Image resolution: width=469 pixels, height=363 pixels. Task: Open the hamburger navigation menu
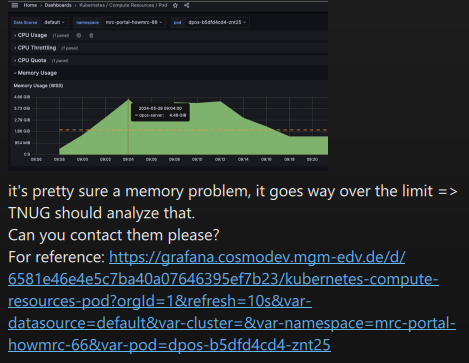[15, 5]
